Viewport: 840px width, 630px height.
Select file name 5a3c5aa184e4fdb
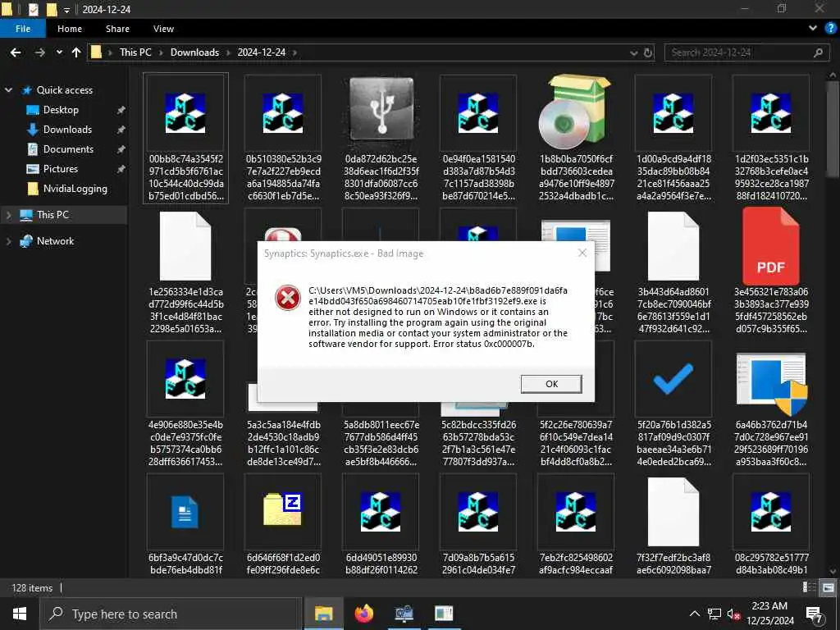tap(283, 443)
